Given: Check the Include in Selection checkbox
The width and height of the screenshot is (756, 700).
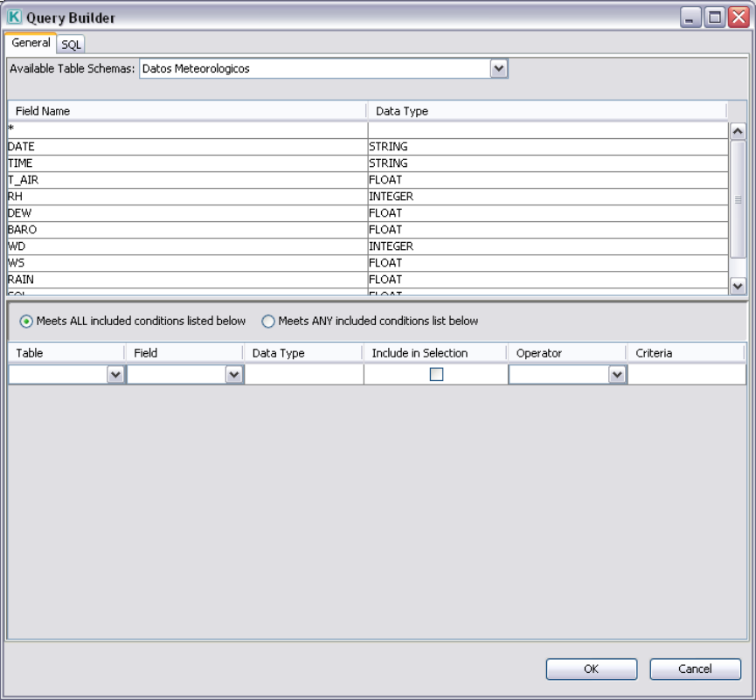Looking at the screenshot, I should pos(436,375).
